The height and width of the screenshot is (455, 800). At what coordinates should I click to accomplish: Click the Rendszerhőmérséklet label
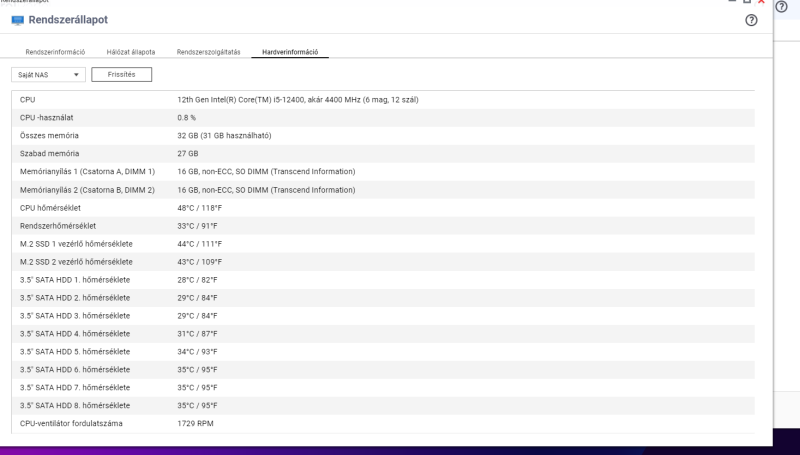[58, 225]
